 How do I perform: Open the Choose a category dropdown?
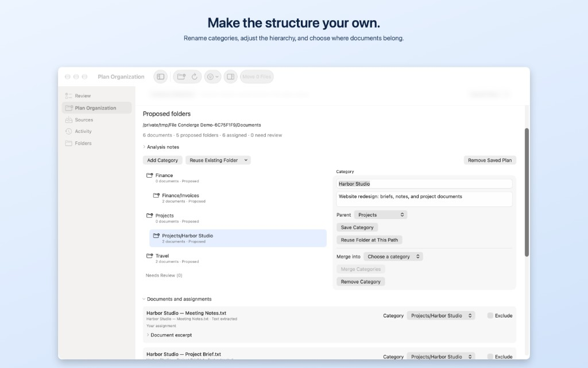tap(393, 256)
